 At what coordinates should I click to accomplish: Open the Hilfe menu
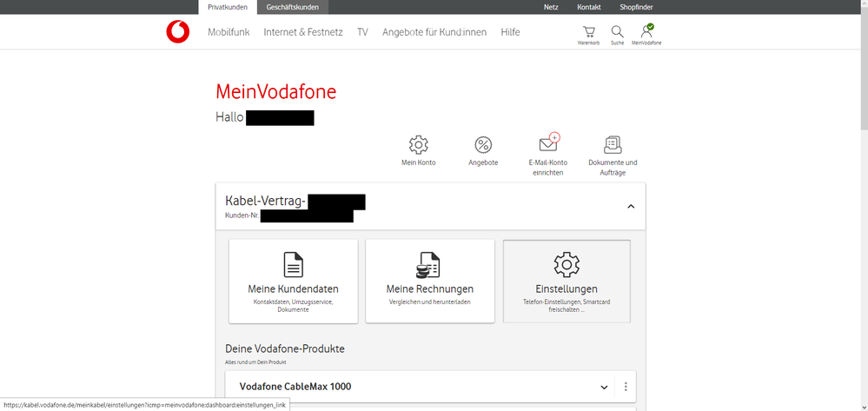[x=510, y=32]
